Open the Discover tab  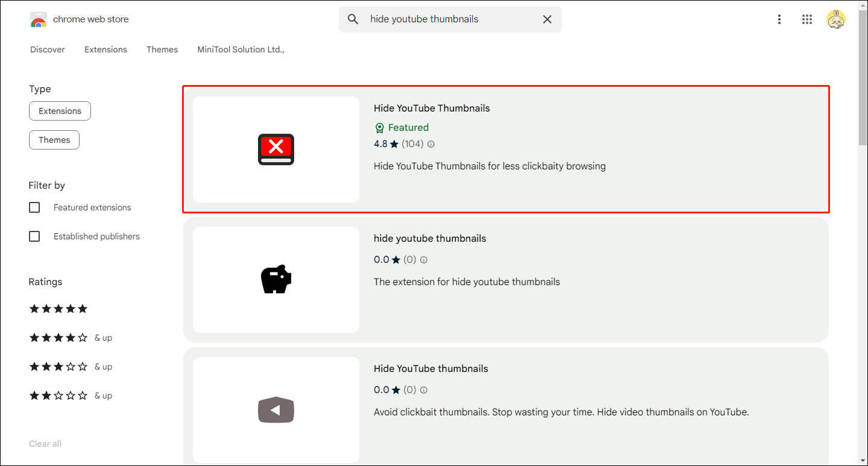48,49
